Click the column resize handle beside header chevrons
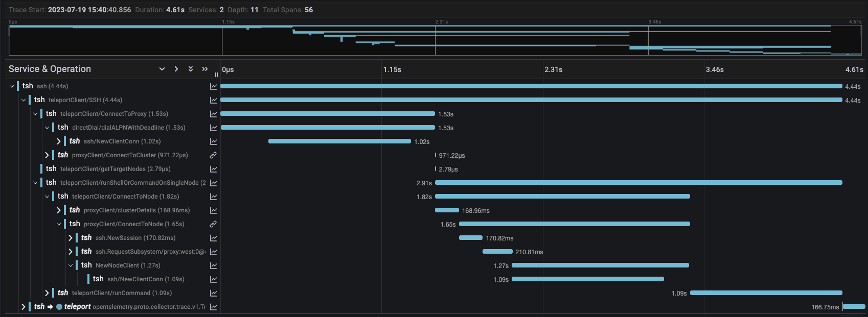The image size is (868, 317). point(217,75)
